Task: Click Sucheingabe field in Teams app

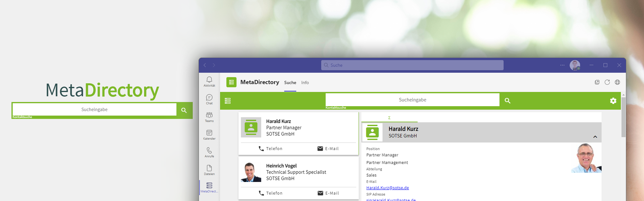Action: pos(412,100)
